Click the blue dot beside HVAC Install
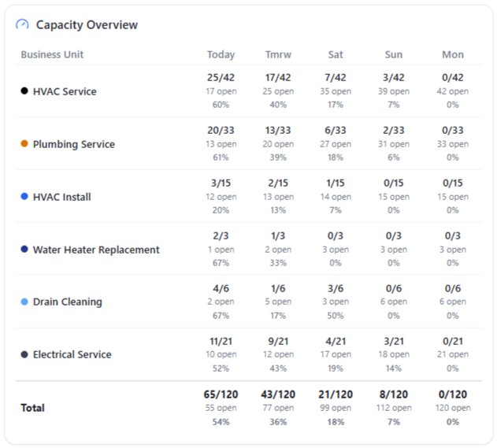The image size is (497, 448). point(24,196)
